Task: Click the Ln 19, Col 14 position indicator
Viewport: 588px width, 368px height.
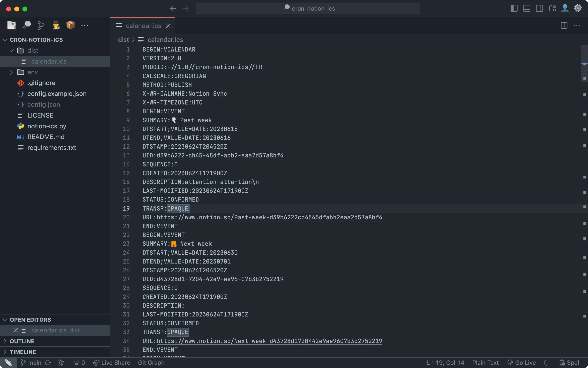Action: pos(445,363)
